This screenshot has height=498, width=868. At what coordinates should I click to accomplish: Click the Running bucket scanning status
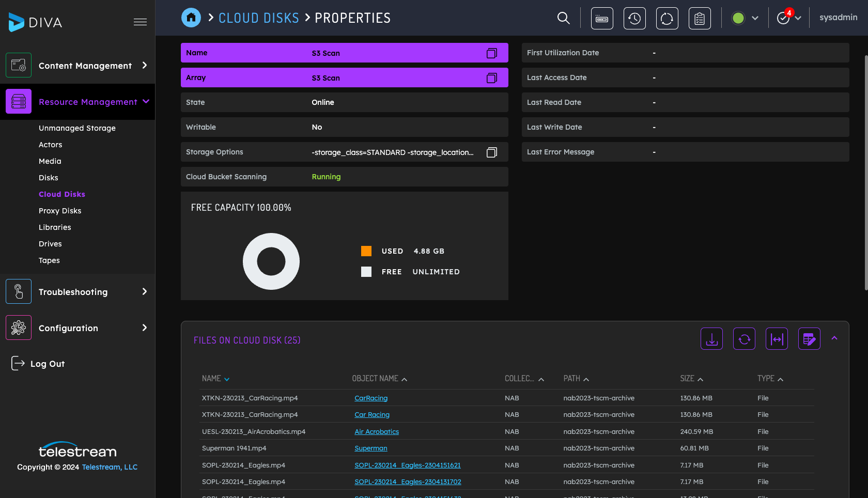pyautogui.click(x=326, y=177)
